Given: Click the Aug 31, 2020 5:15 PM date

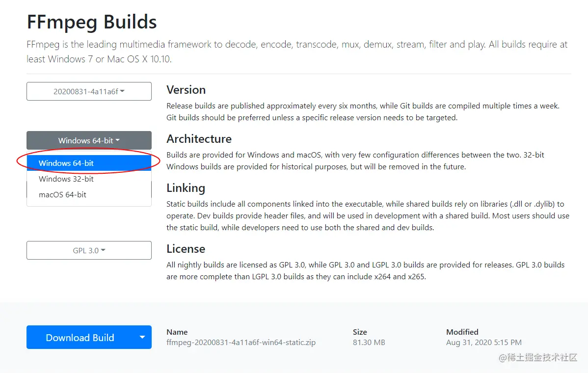Looking at the screenshot, I should 484,342.
